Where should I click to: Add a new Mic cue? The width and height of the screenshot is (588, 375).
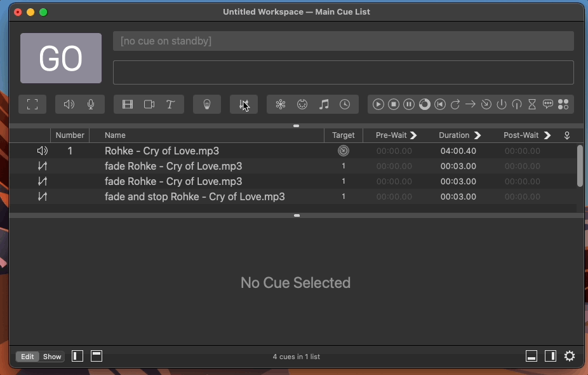tap(91, 104)
